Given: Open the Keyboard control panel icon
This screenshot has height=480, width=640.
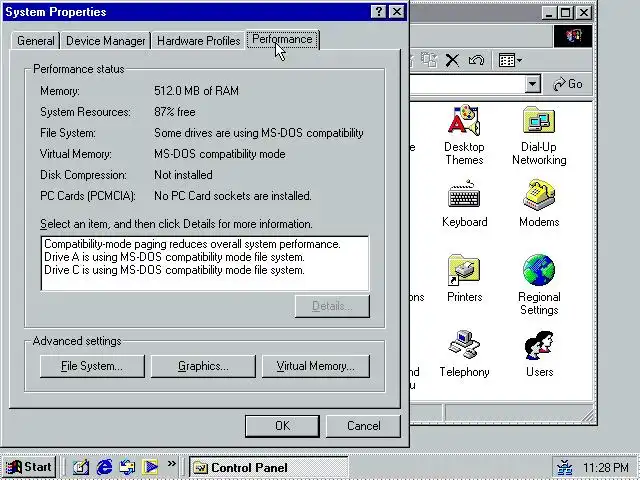Looking at the screenshot, I should pos(464,203).
